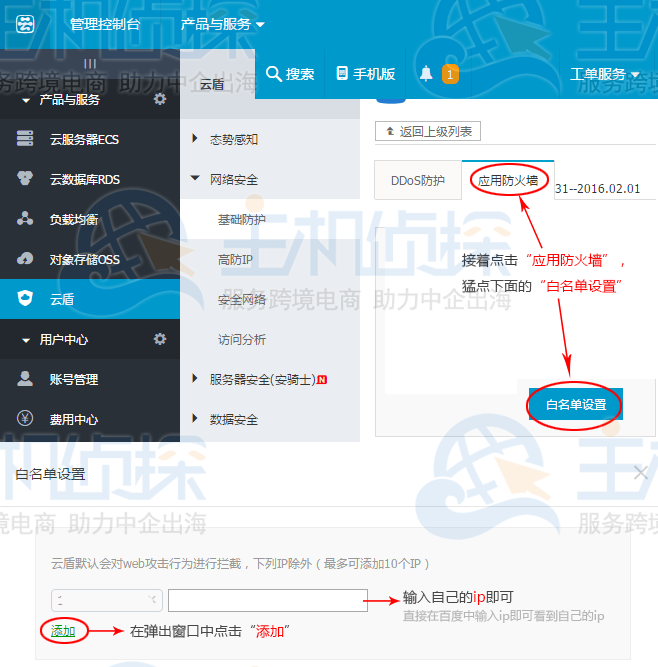
Task: Click the 云盾 shield icon
Action: pos(25,298)
